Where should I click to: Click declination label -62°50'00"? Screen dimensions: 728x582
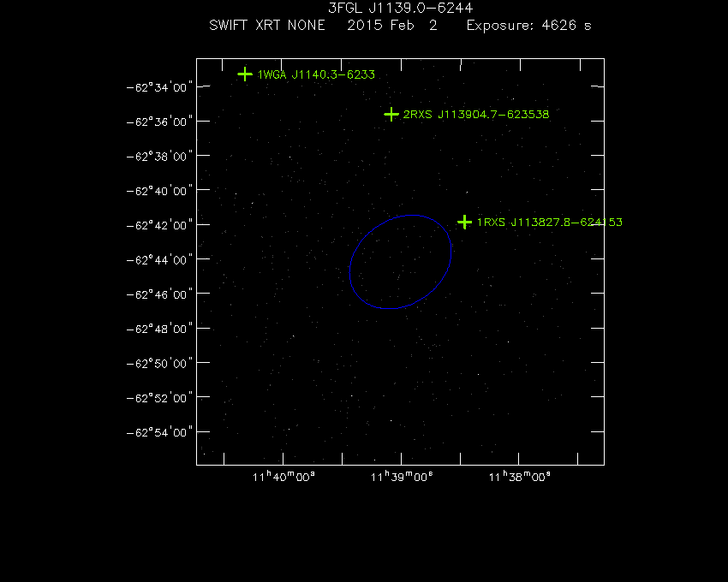[159, 364]
